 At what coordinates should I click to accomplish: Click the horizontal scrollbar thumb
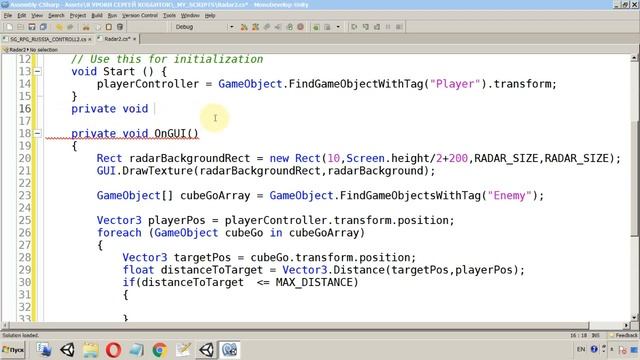pyautogui.click(x=299, y=325)
